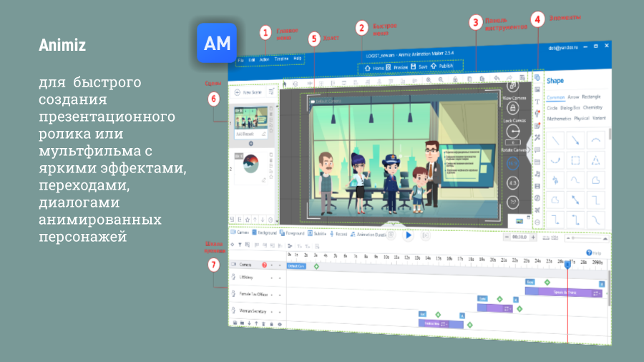Select the Littleboy track row

258,278
